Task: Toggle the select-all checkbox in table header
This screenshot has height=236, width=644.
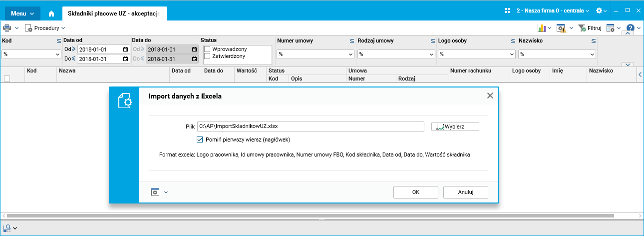Action: point(7,78)
